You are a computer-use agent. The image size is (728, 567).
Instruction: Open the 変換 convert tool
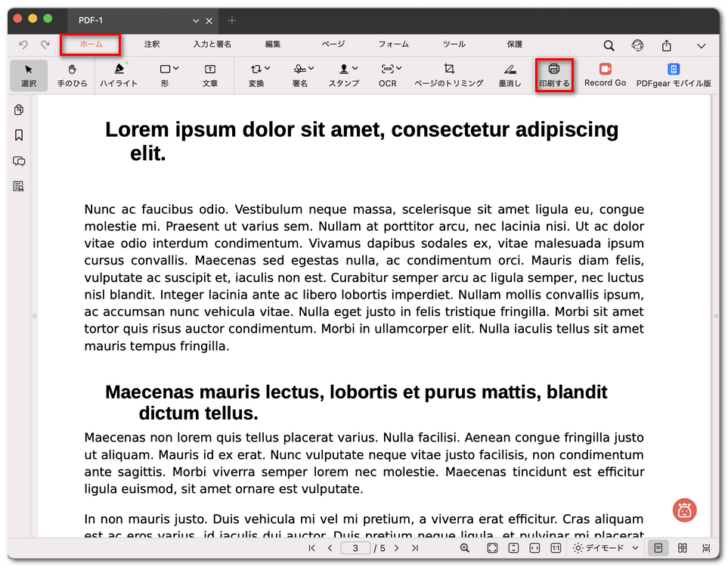256,76
